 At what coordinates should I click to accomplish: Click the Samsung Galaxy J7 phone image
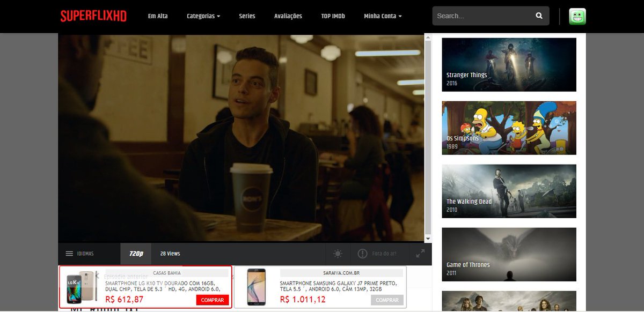(256, 287)
